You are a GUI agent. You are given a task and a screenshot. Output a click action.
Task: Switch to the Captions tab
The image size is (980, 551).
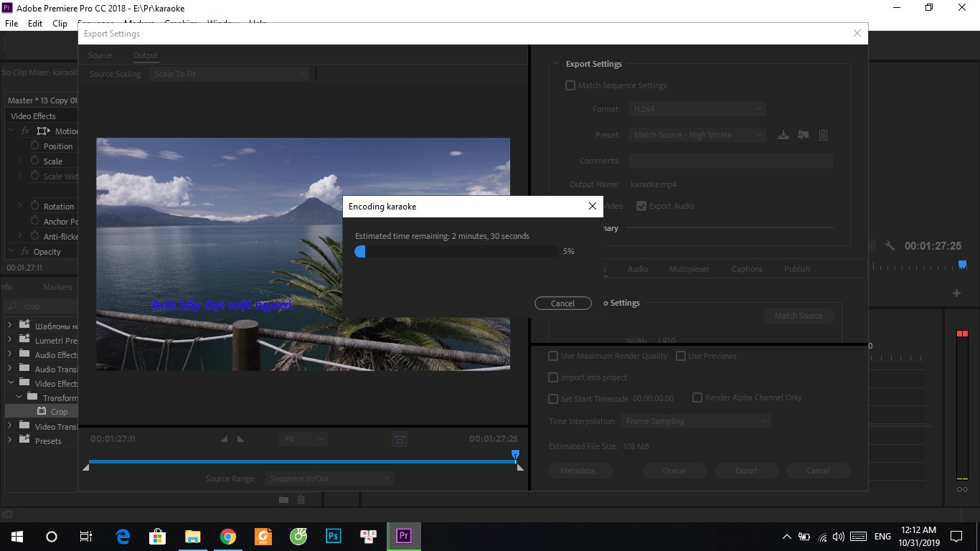click(x=747, y=269)
